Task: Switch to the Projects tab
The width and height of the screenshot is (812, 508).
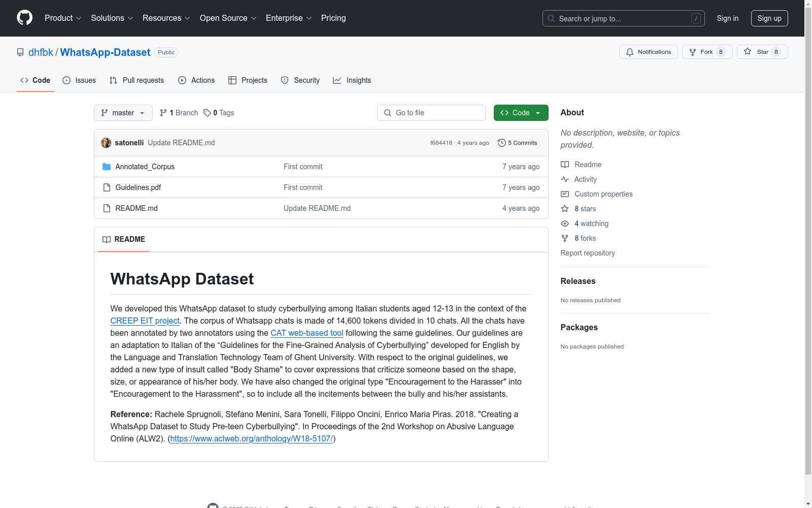Action: coord(248,80)
